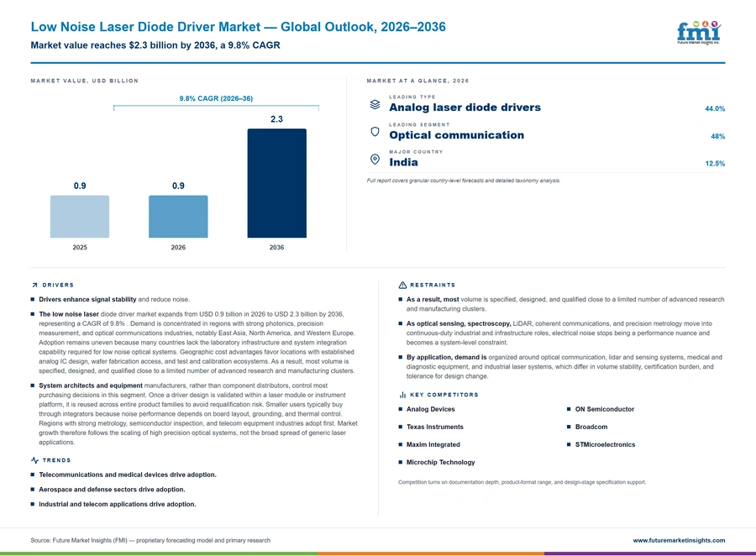Click the subtitle about $2.3 billion by 2036

coord(155,45)
